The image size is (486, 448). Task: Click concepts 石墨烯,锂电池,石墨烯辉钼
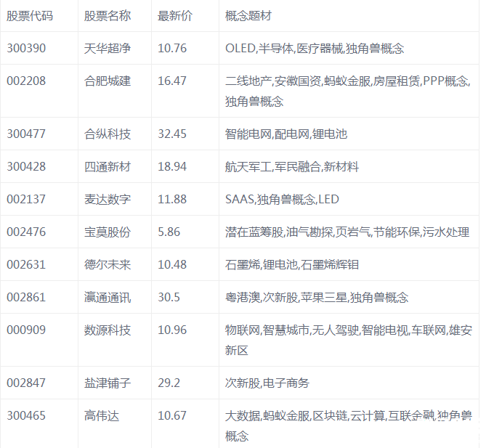click(x=292, y=265)
